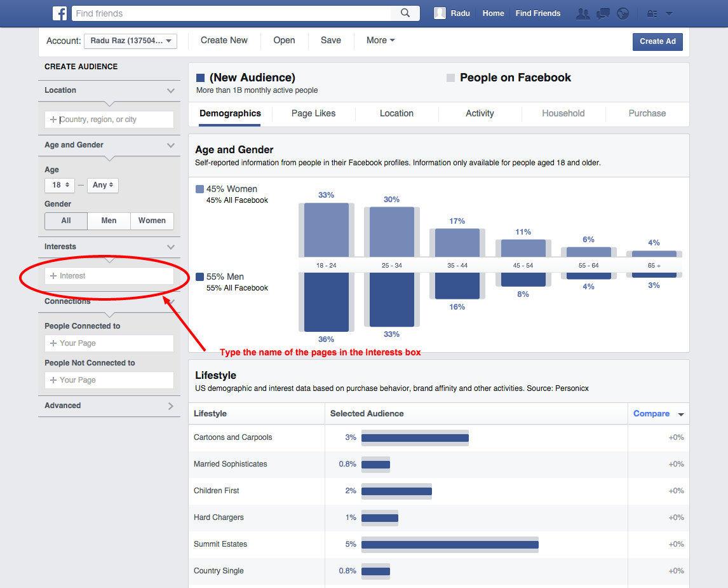Screen dimensions: 728x588
Task: Collapse the Age and Gender section chevron
Action: pos(171,146)
